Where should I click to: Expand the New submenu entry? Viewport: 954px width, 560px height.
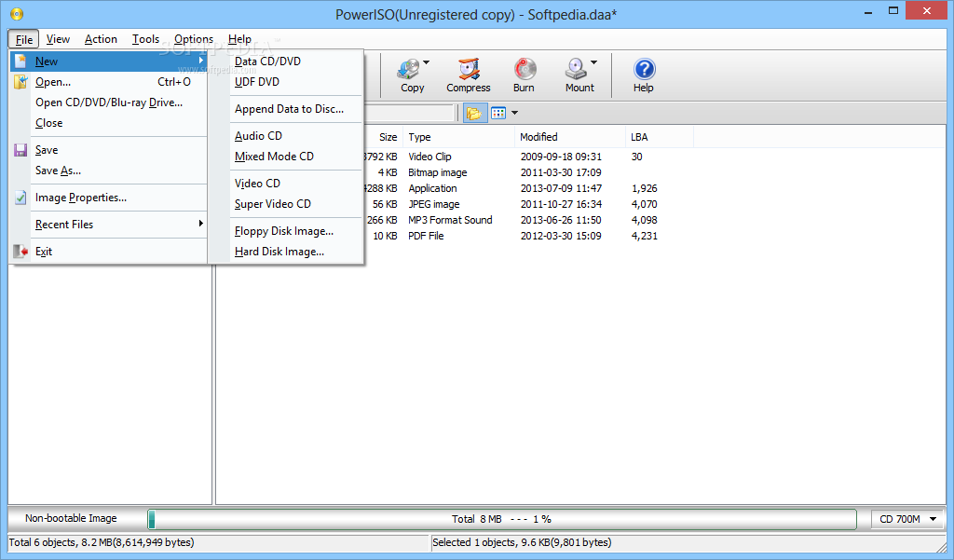(x=108, y=61)
